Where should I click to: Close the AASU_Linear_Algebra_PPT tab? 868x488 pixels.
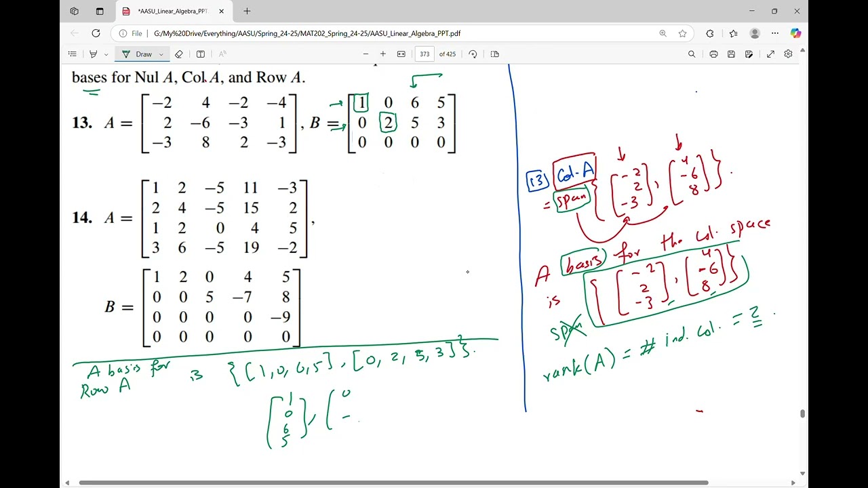pyautogui.click(x=221, y=12)
